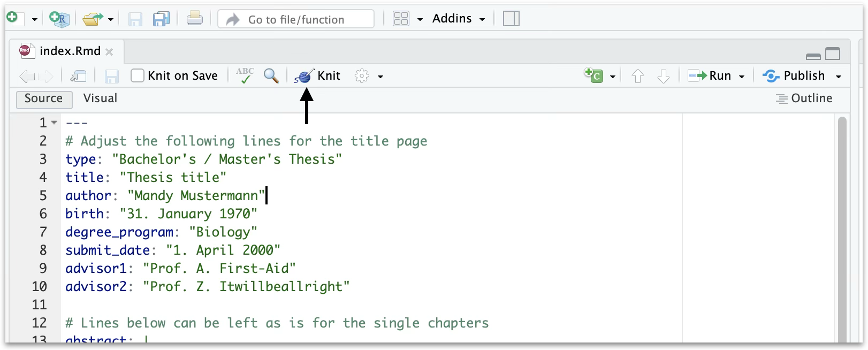
Task: Open the Publish dropdown arrow
Action: click(x=839, y=77)
